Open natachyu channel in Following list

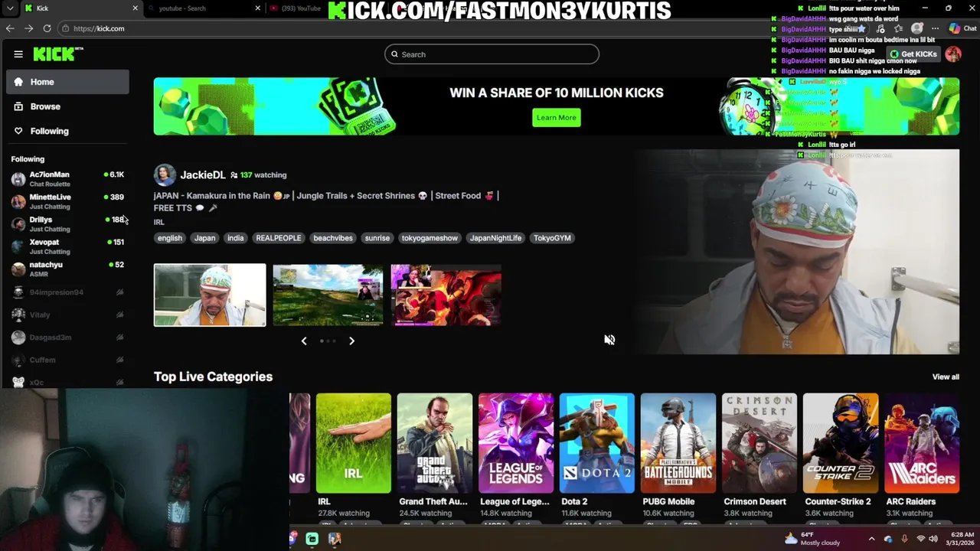pos(67,269)
